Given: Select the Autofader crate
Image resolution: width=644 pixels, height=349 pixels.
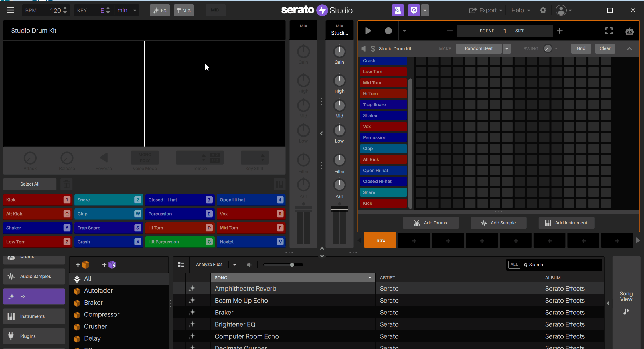Looking at the screenshot, I should click(x=119, y=291).
